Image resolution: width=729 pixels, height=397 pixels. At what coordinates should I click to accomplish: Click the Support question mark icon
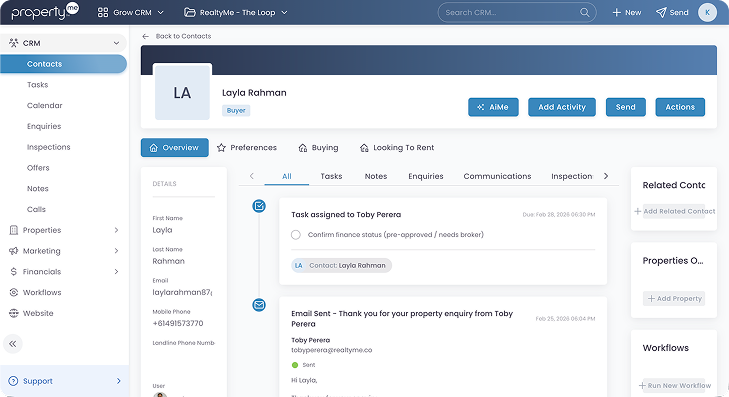13,381
